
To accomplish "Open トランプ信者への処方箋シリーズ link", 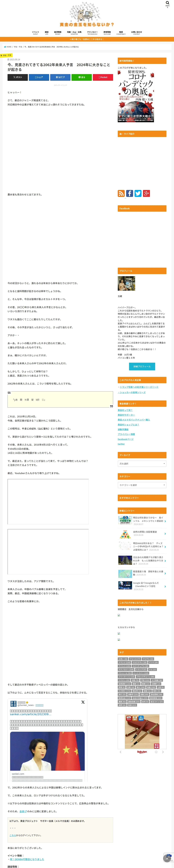I will tap(139, 387).
